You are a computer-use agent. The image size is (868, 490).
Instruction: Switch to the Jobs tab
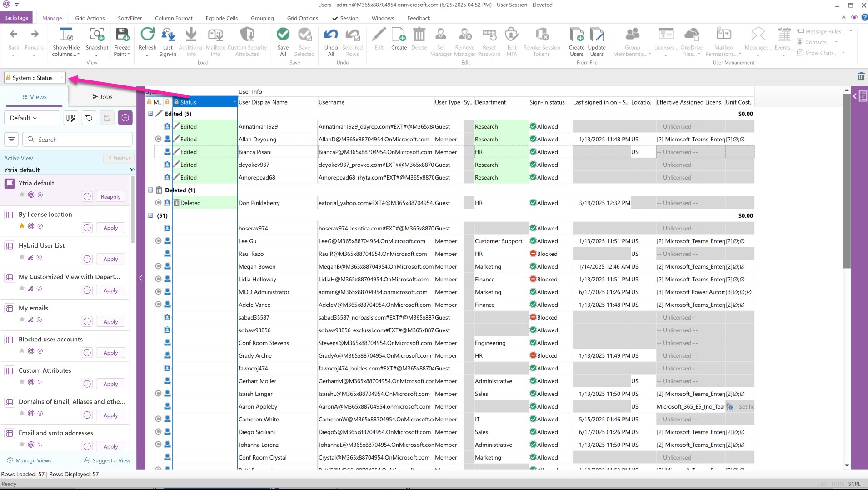tap(102, 97)
